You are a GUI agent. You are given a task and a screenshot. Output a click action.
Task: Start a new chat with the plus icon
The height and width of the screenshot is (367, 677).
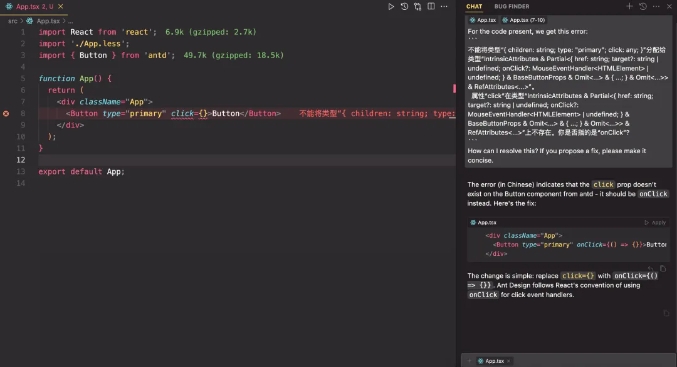pyautogui.click(x=629, y=6)
